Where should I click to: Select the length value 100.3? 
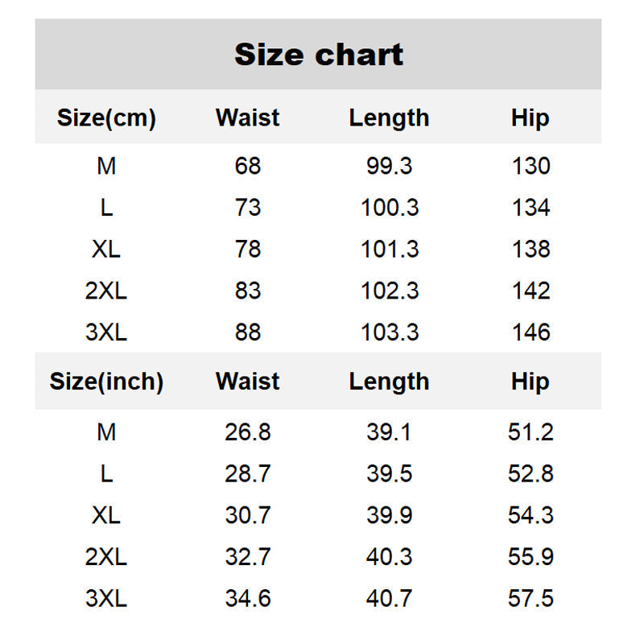pos(390,208)
